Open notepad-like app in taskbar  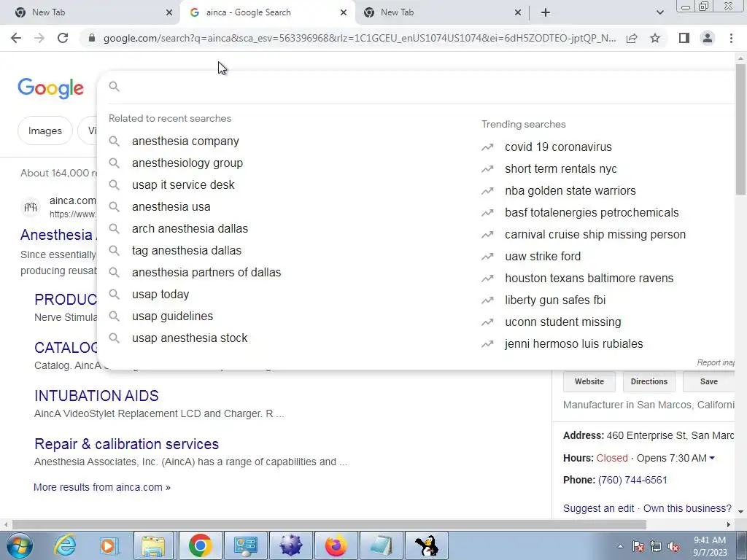click(x=381, y=545)
